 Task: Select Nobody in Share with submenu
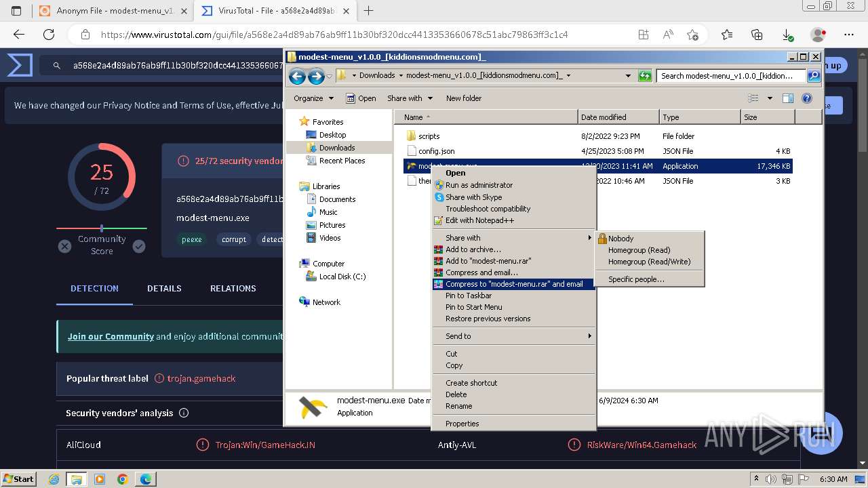pos(650,239)
